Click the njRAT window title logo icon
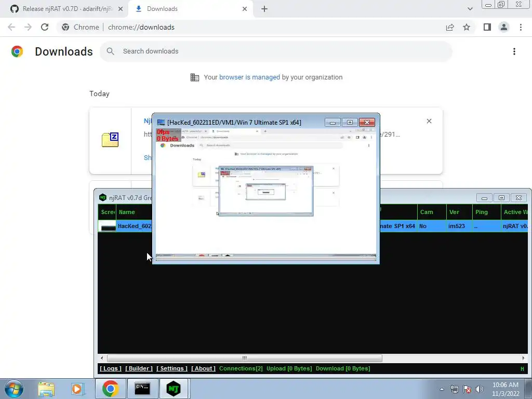Viewport: 532px width, 399px height. pyautogui.click(x=102, y=197)
